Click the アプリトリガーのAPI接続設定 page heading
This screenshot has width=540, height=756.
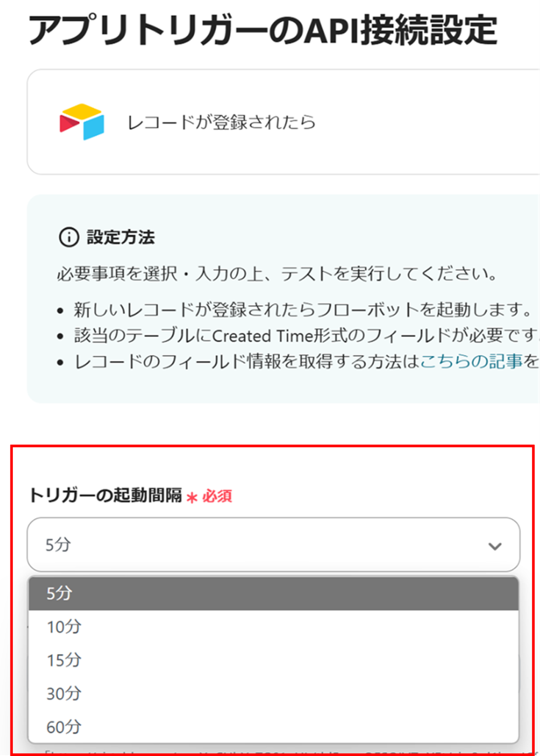click(263, 30)
